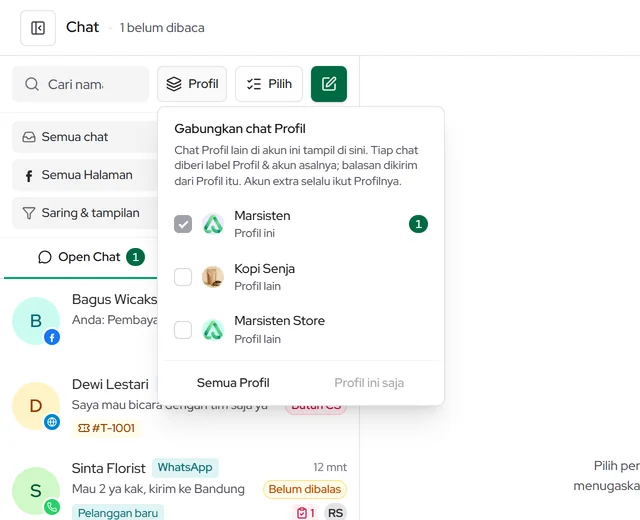
Task: Focus the Cari nama search field
Action: [80, 84]
